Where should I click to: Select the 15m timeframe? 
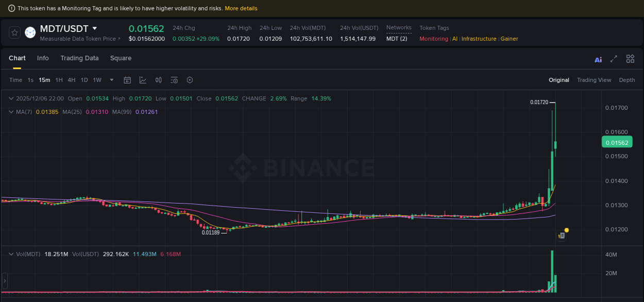click(x=44, y=80)
